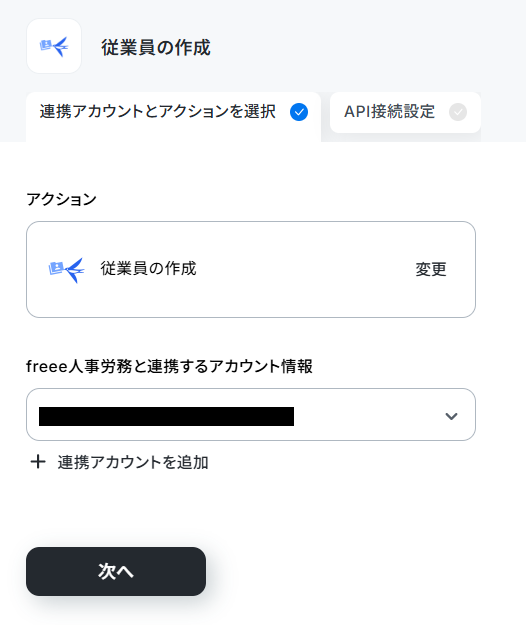The height and width of the screenshot is (625, 526).
Task: Expand account dropdown via chevron arrow
Action: pos(451,416)
